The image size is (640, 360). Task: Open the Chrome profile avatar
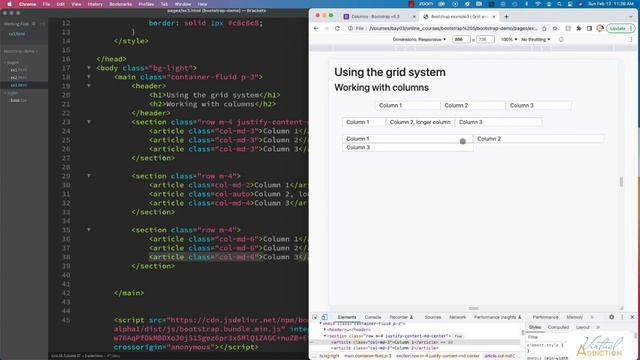point(600,29)
